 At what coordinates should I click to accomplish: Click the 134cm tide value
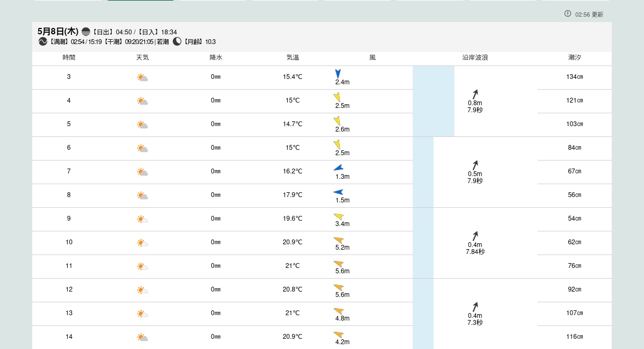click(574, 77)
